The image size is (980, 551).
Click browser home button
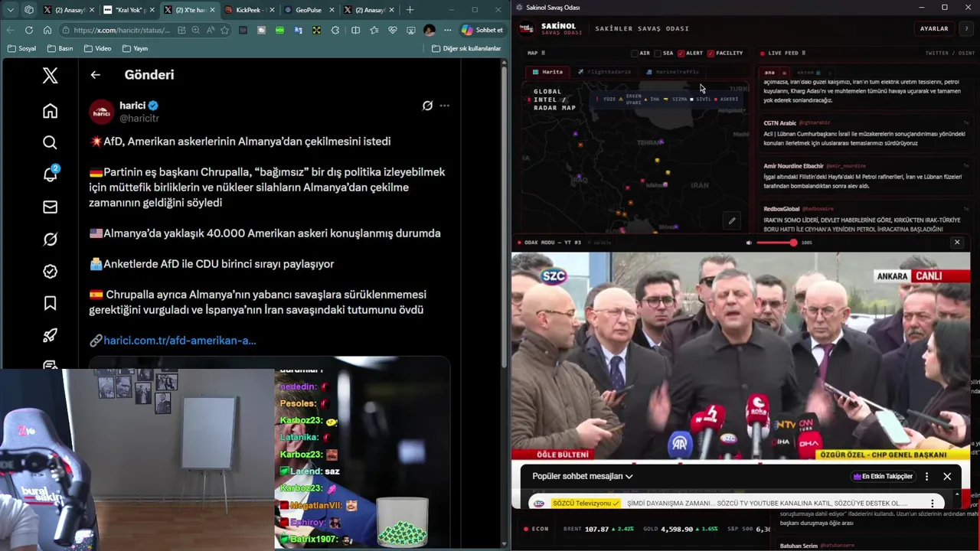pyautogui.click(x=47, y=30)
